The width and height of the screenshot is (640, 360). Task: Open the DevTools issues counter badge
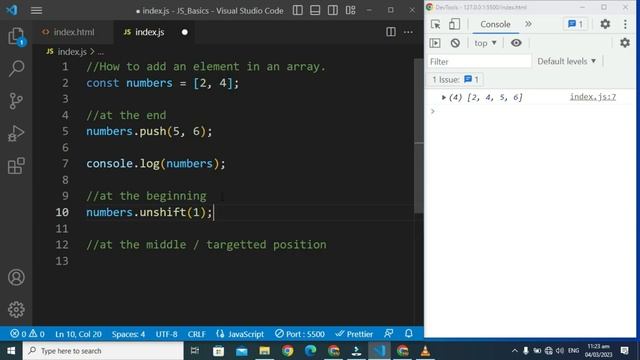pos(576,24)
